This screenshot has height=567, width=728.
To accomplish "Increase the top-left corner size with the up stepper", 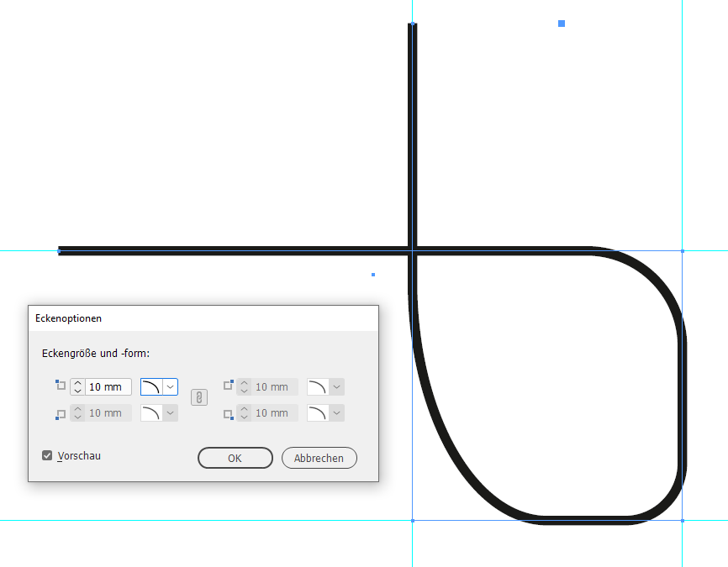I will point(80,382).
